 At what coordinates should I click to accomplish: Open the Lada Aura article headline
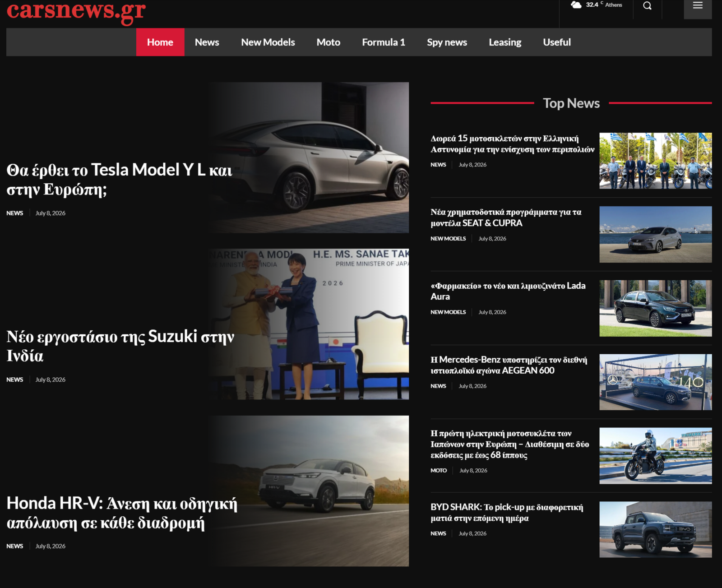click(x=508, y=291)
